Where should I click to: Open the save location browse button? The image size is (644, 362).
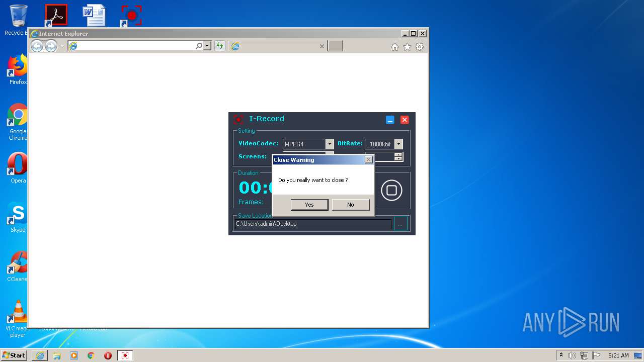pyautogui.click(x=400, y=224)
